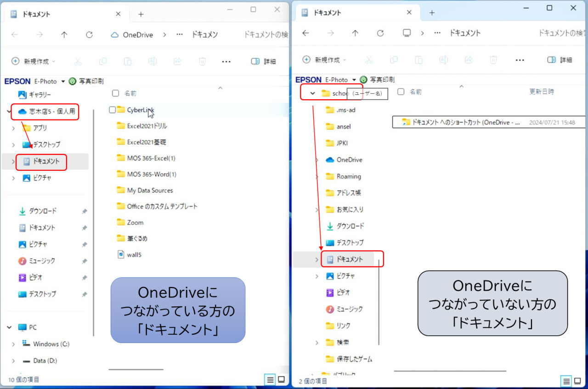Add new tab in right window

pos(432,13)
